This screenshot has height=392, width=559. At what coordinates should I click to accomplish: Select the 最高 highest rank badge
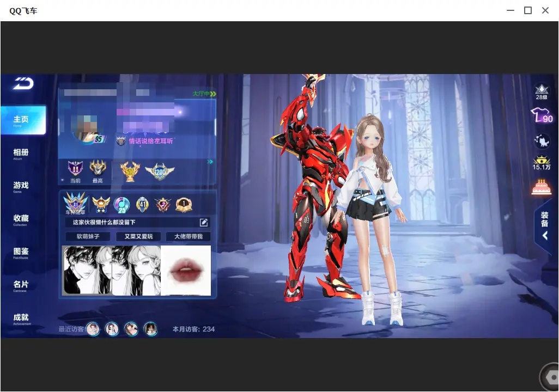(x=98, y=171)
